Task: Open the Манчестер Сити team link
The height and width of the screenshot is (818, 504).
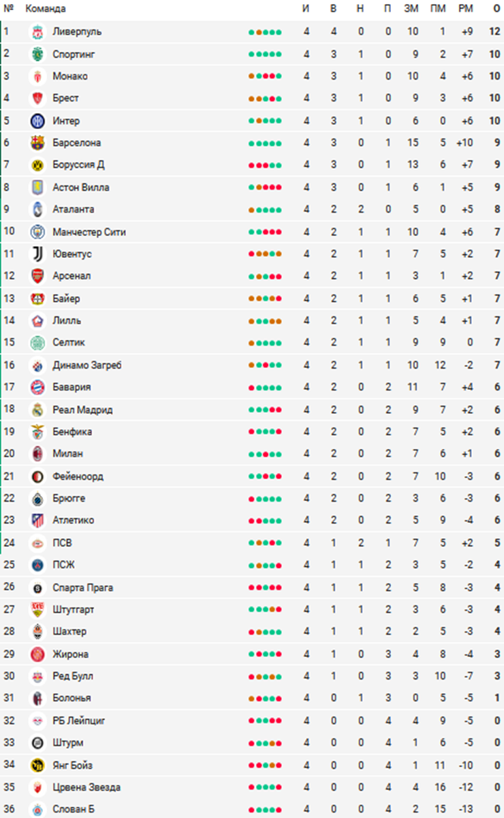Action: (89, 232)
